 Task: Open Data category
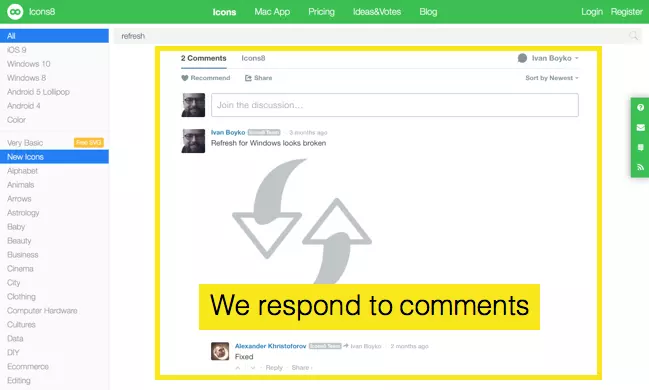15,339
